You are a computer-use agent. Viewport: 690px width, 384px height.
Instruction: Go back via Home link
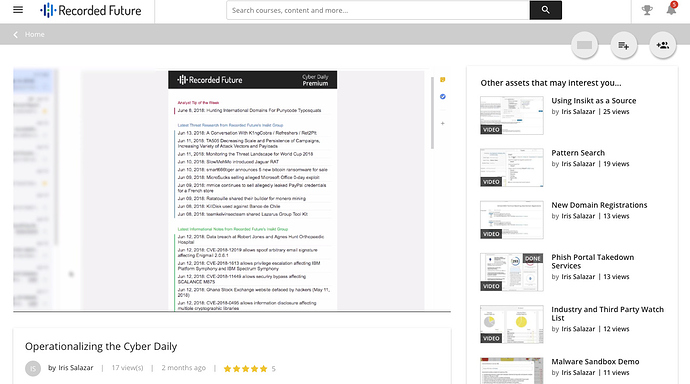coord(34,34)
